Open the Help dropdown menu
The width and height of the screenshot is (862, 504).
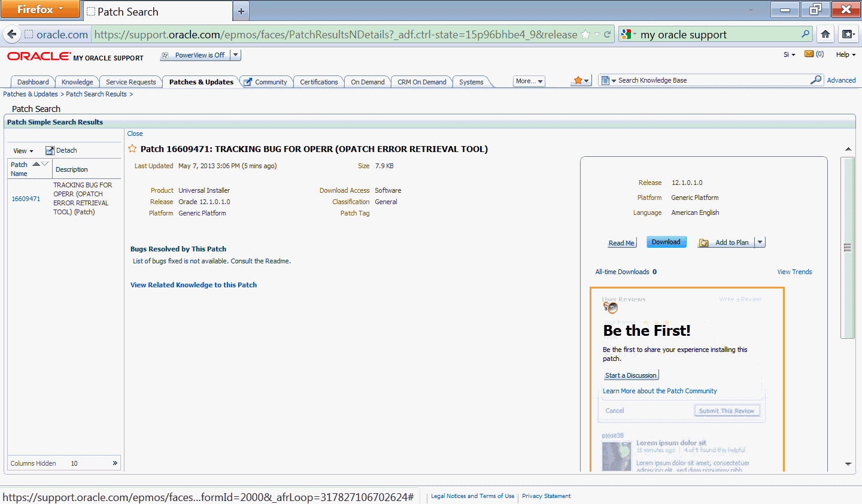[846, 54]
